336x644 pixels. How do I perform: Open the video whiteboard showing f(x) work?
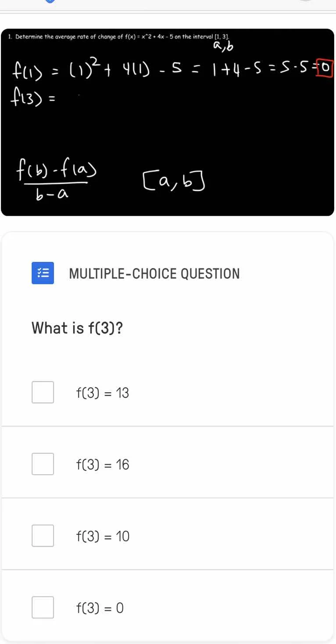(168, 127)
